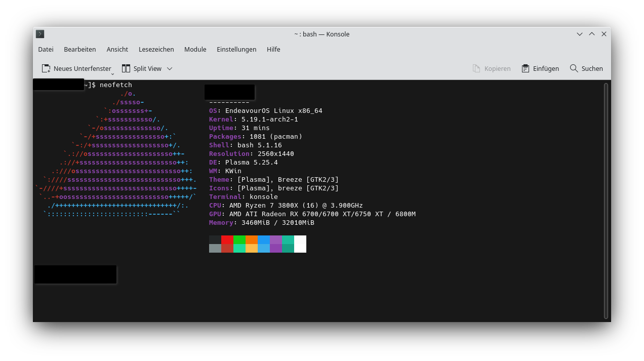Viewport: 644px width, 361px height.
Task: Open the Einstellungen menu
Action: click(x=236, y=49)
